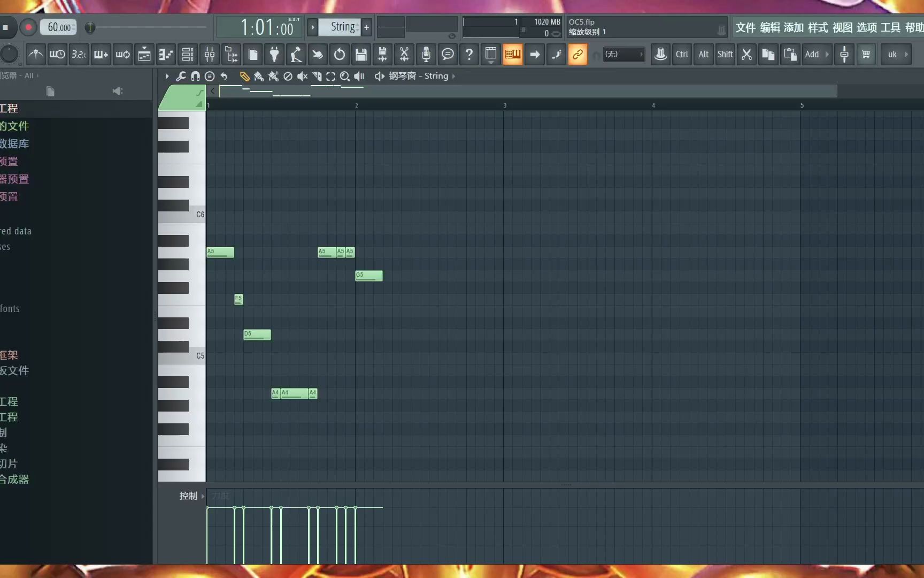Click the floppy-with-waveform export audio icon
Viewport: 924px width, 578px height.
pyautogui.click(x=383, y=55)
